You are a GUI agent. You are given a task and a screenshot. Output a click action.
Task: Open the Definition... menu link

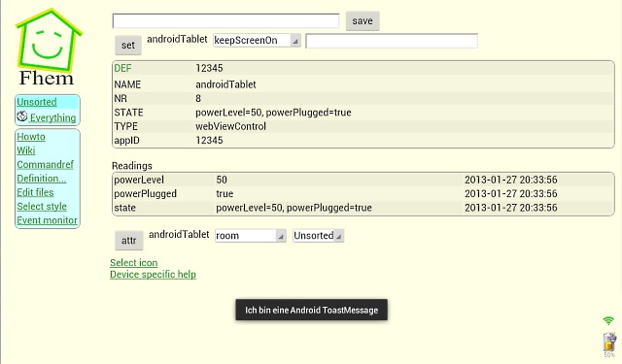click(42, 179)
